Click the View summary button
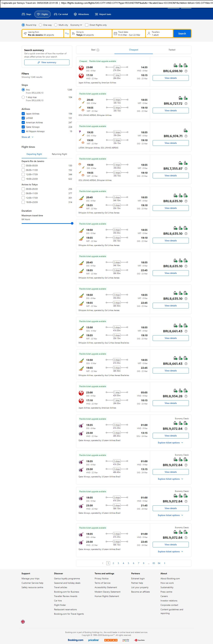The width and height of the screenshot is (213, 644). (47, 63)
